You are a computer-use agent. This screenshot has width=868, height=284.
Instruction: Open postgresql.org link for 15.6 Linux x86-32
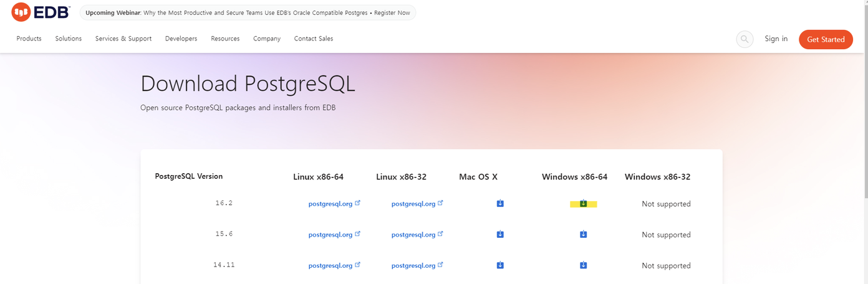pos(417,235)
